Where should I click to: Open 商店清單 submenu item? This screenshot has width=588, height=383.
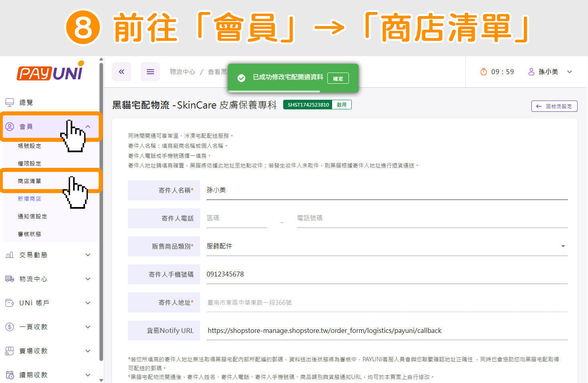point(30,181)
